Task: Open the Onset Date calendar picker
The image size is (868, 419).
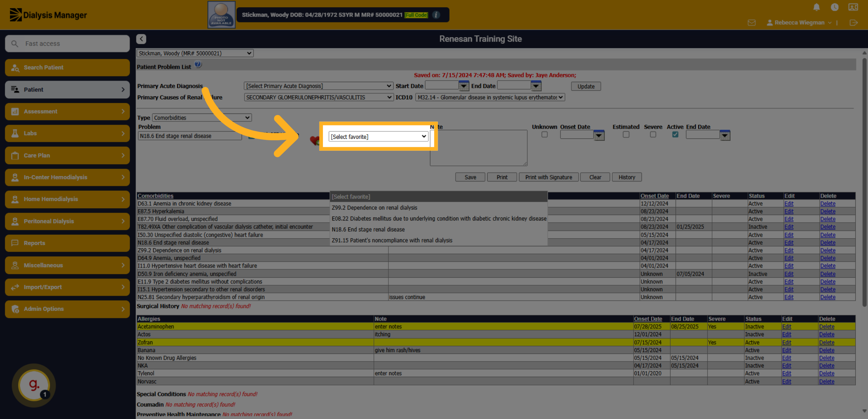Action: click(599, 136)
